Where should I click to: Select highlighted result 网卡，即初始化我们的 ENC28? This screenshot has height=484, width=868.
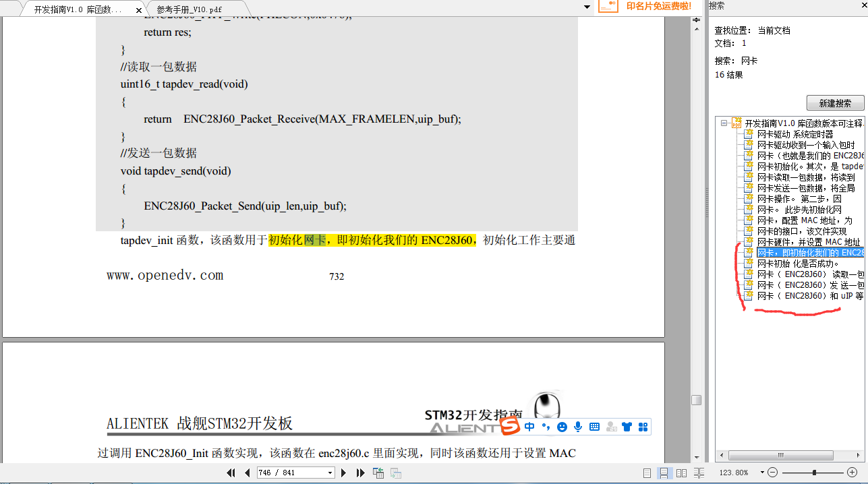[810, 253]
